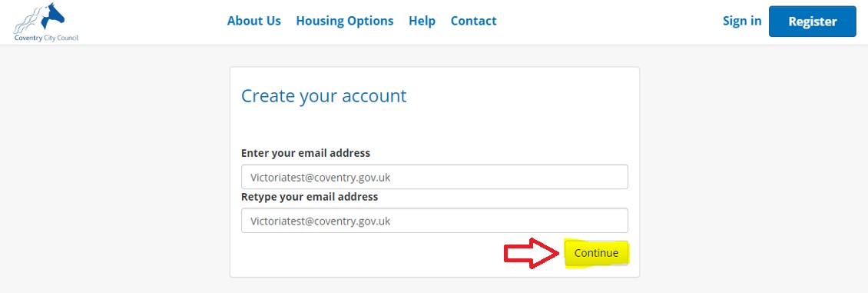Open the About Us page
The width and height of the screenshot is (868, 293).
254,21
